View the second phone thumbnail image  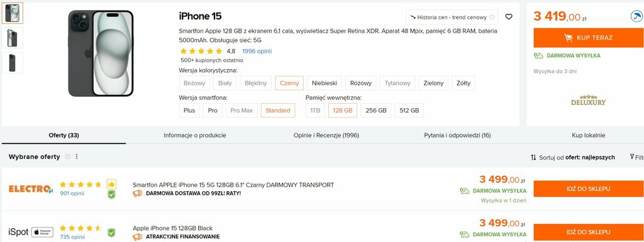pyautogui.click(x=13, y=38)
